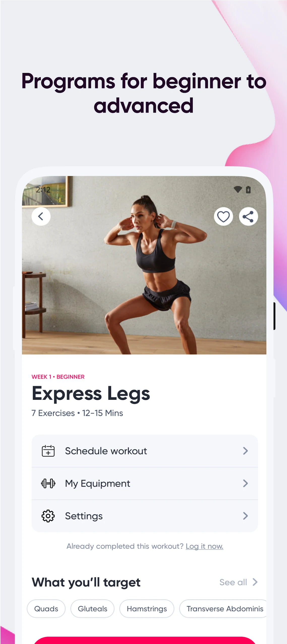Share the Express Legs workout
The width and height of the screenshot is (287, 644).
[x=248, y=216]
